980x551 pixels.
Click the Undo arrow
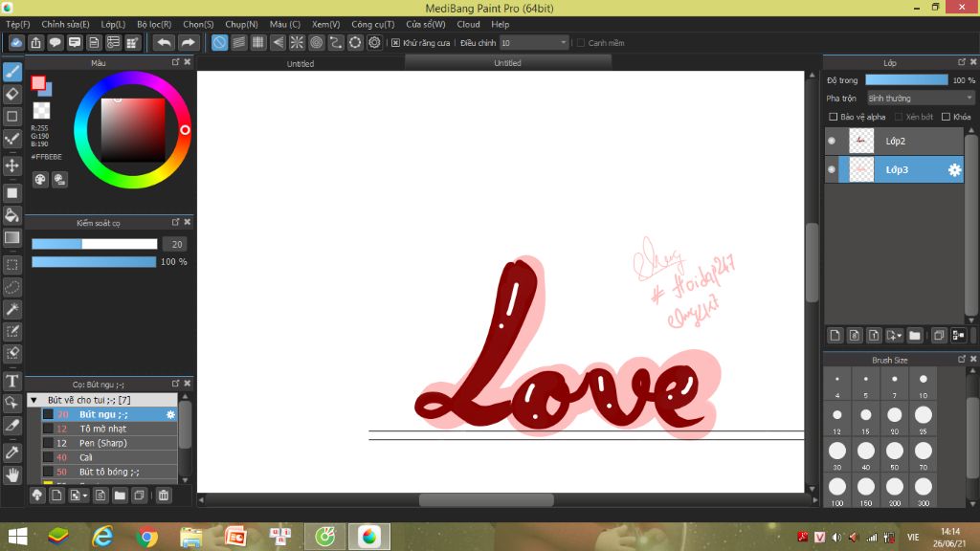click(165, 42)
